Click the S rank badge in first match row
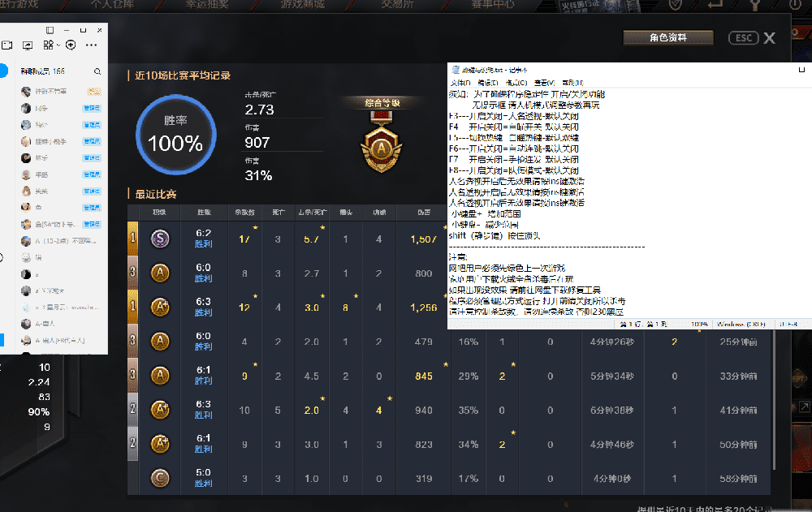Viewport: 812px width, 512px height. 160,239
